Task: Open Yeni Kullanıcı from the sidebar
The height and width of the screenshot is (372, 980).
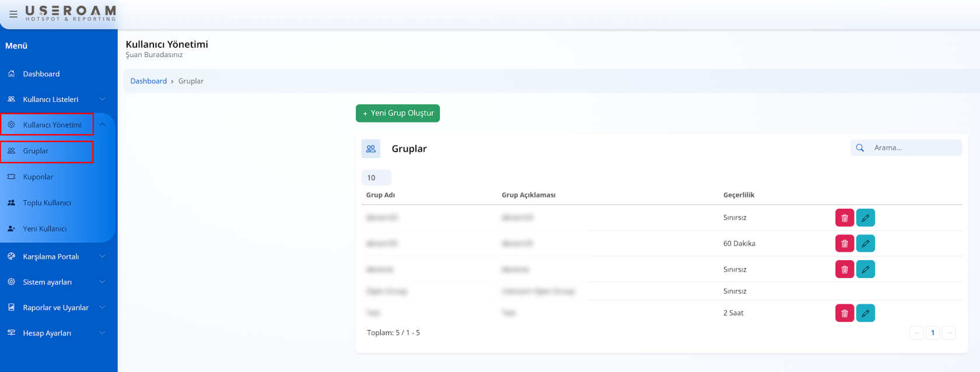Action: (44, 229)
